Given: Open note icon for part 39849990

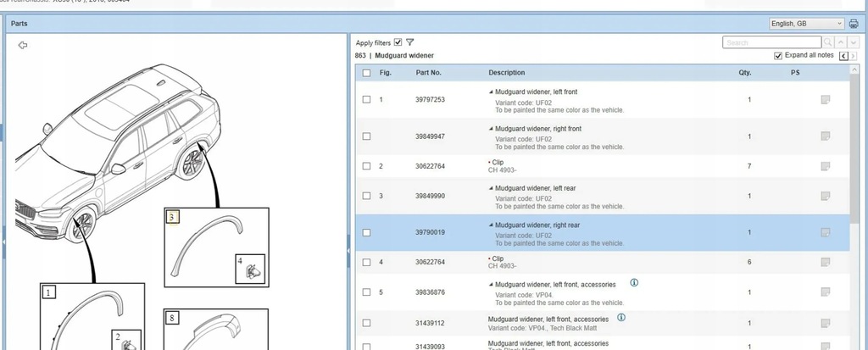Looking at the screenshot, I should click(x=825, y=196).
